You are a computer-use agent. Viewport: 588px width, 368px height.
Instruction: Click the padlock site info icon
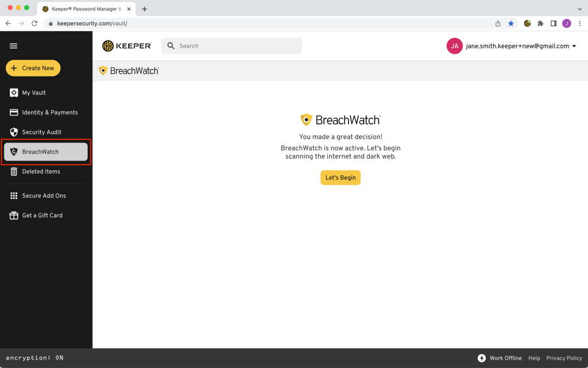(51, 23)
